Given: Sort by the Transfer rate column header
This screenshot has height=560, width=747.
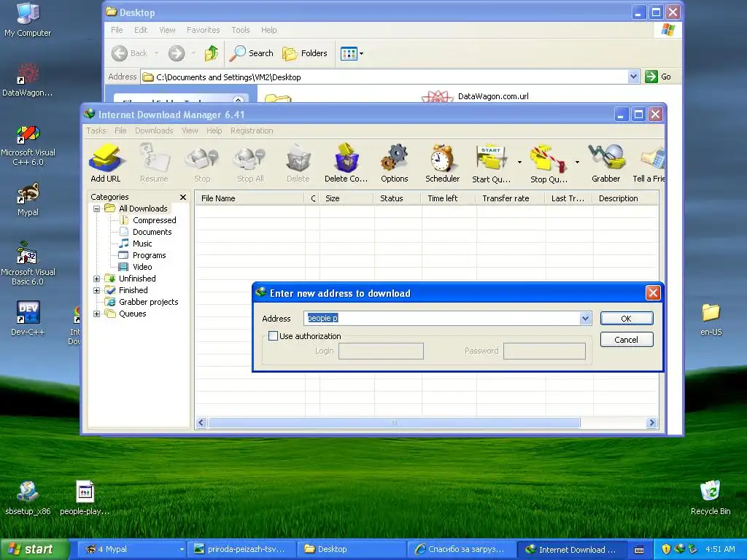Looking at the screenshot, I should pyautogui.click(x=509, y=198).
